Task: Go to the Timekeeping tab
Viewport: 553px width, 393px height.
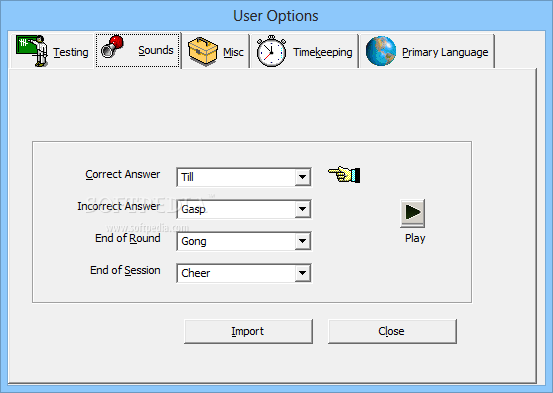Action: coord(305,51)
